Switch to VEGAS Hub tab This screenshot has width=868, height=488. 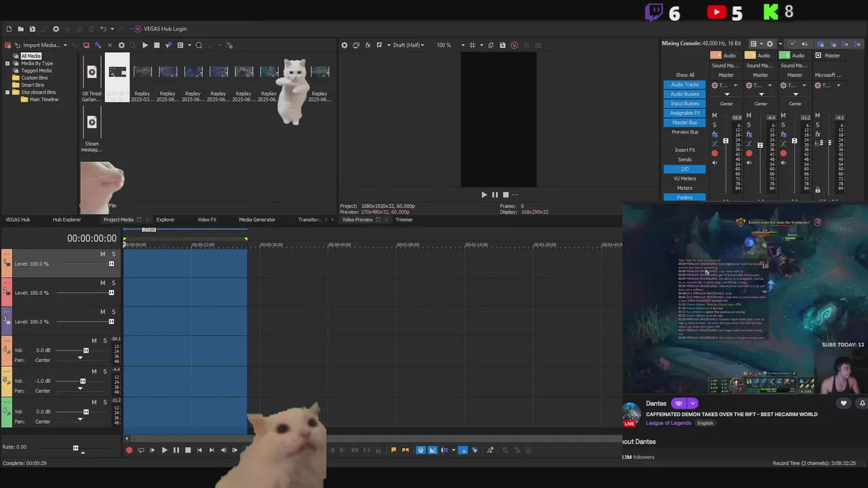(18, 220)
